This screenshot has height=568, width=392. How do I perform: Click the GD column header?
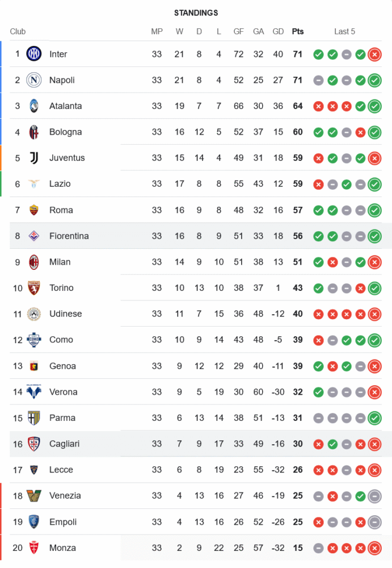(278, 31)
